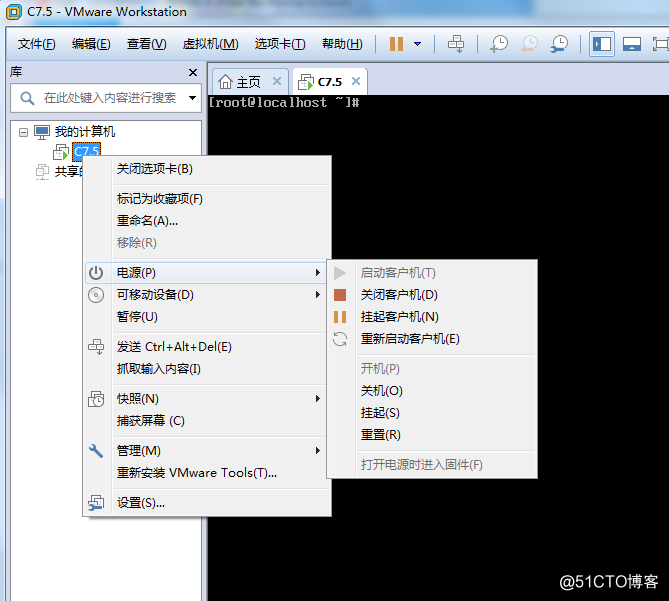This screenshot has height=601, width=669.
Task: Expand the 可移动设备(D) submenu
Action: 208,295
